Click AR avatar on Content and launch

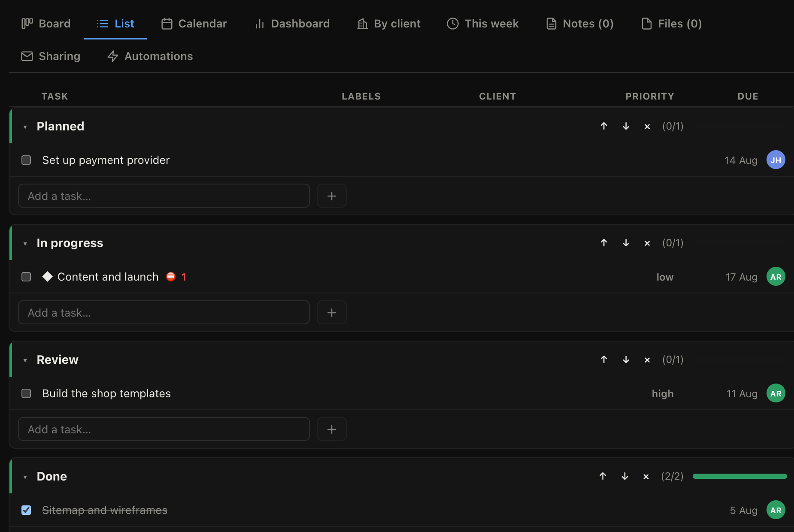point(776,277)
